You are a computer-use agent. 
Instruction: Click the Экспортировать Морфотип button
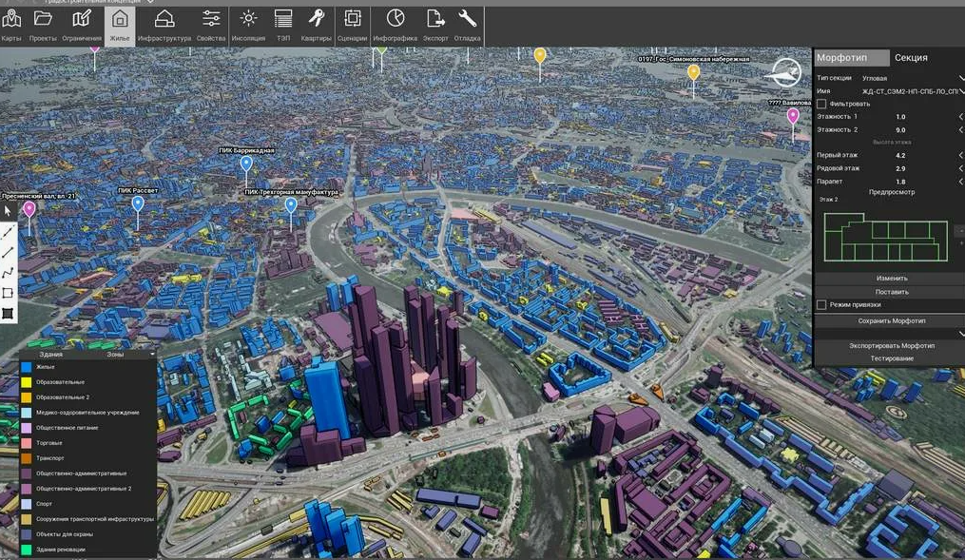(891, 346)
